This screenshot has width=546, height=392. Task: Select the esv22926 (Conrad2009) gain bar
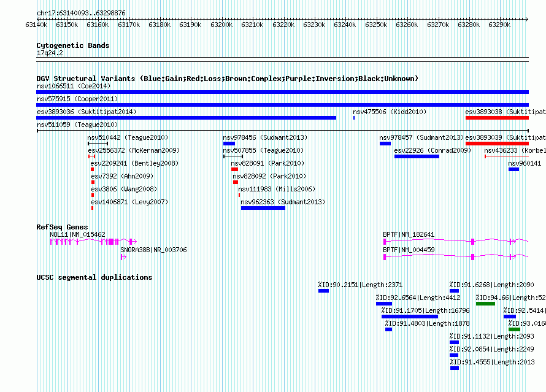[417, 156]
